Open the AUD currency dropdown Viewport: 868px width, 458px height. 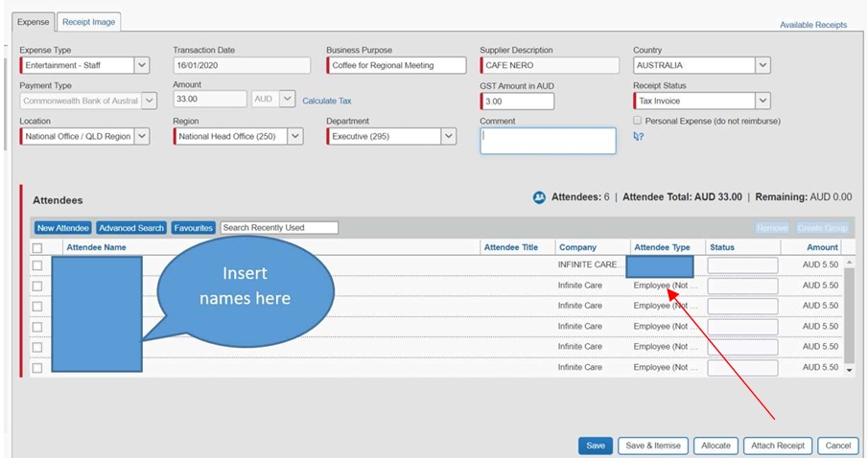pos(287,99)
